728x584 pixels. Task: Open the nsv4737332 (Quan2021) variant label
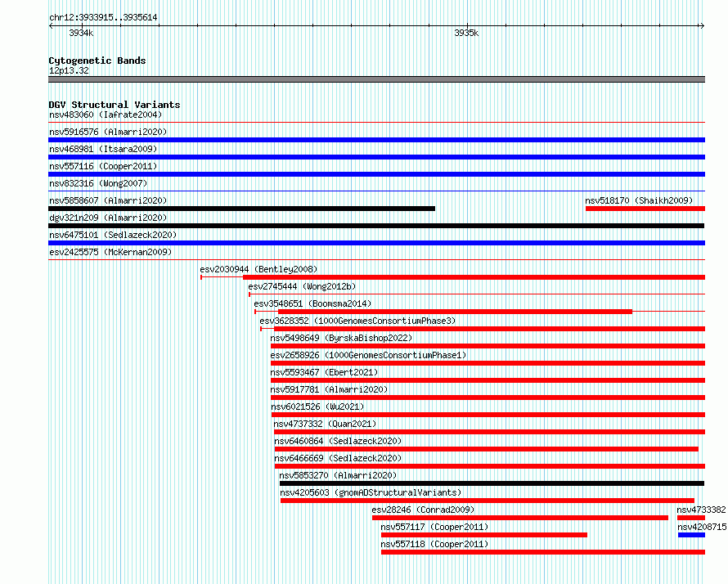coord(325,424)
